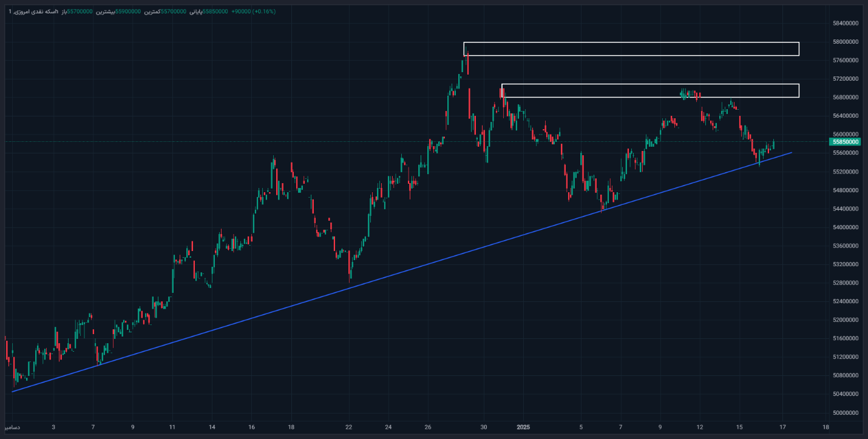
Task: Click the +0.16% change value in legend
Action: point(264,12)
